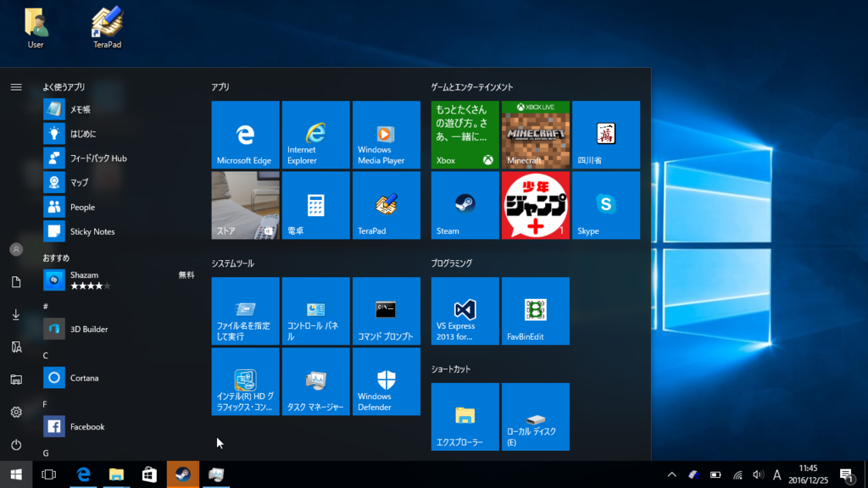Open People app in the list
Viewport: 868px width, 488px height.
(x=119, y=207)
